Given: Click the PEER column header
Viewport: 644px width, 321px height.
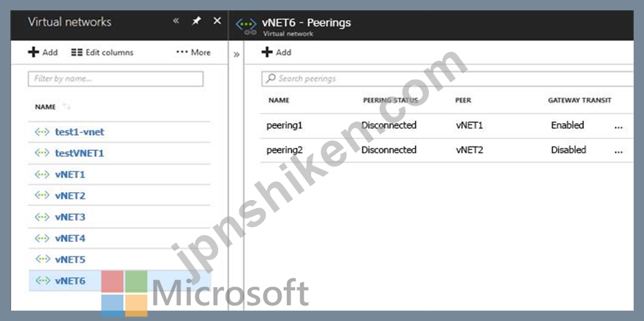Looking at the screenshot, I should 463,100.
